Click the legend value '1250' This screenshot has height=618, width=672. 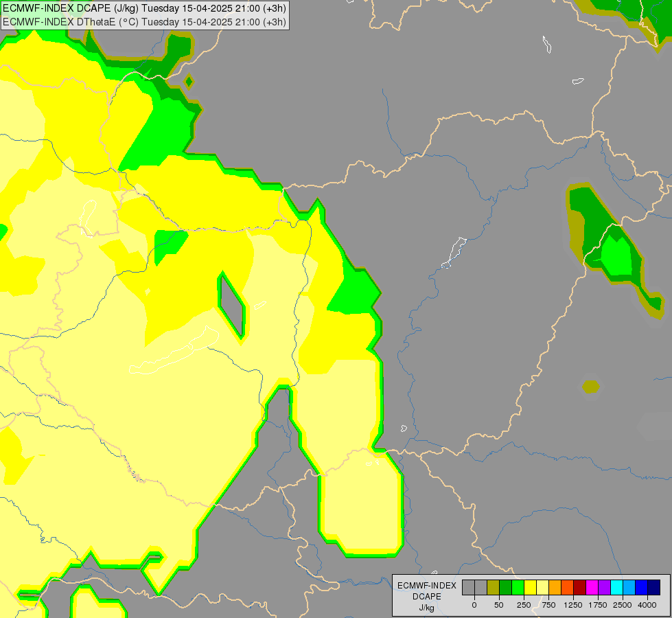point(573,605)
